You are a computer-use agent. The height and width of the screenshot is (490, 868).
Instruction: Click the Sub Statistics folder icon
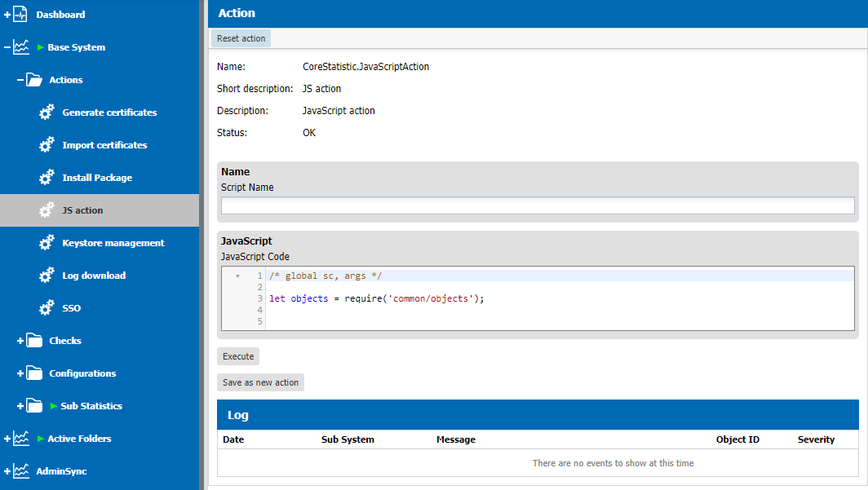click(x=34, y=406)
